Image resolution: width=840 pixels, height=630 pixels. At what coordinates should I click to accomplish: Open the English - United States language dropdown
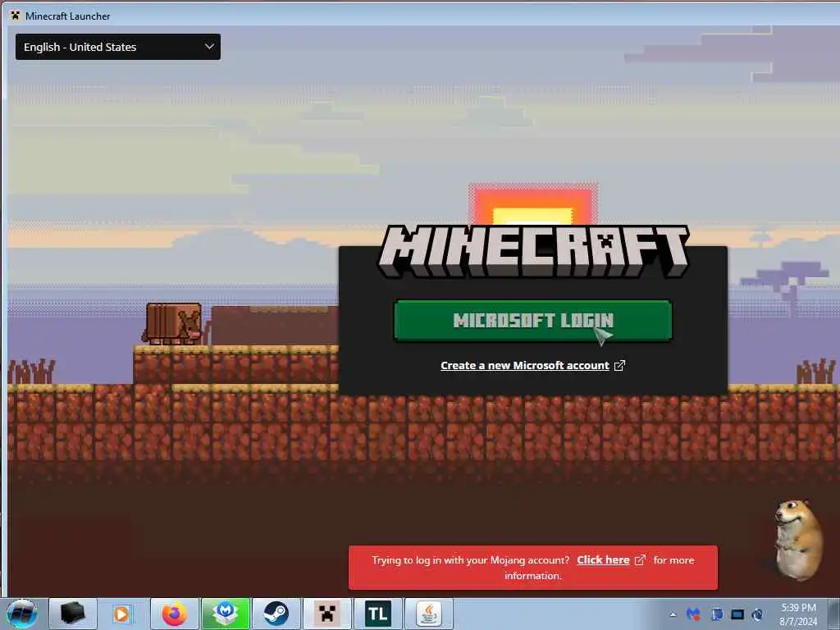[x=118, y=47]
